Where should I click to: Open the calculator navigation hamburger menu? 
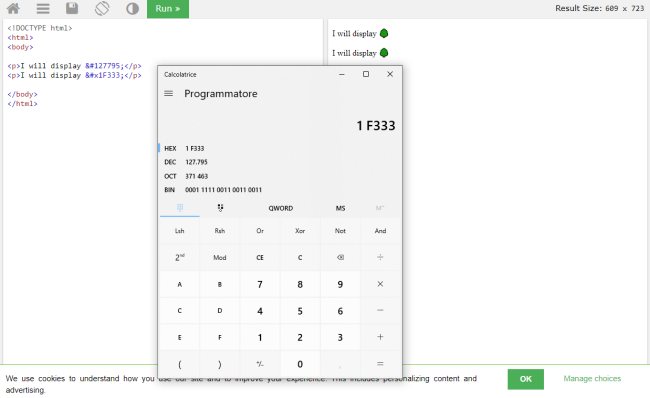168,93
